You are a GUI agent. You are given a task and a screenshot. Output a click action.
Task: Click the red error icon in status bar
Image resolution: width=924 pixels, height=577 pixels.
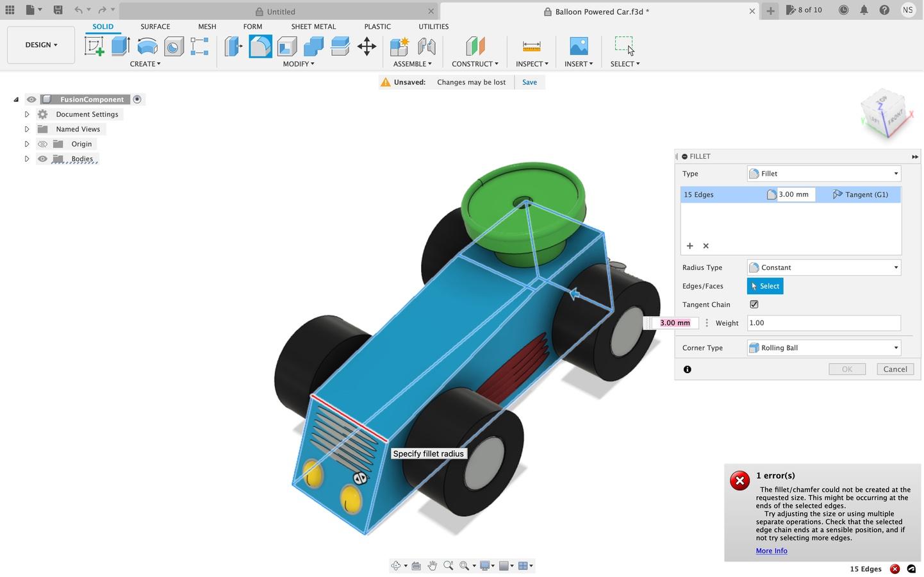[x=895, y=569]
